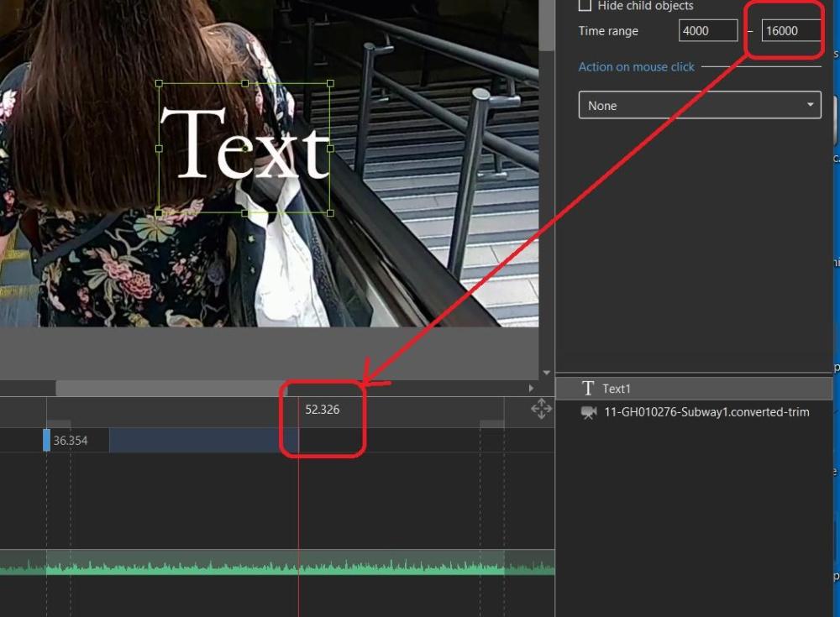Screen dimensions: 840x617
Task: Select the keyframe marker labeled 36.354
Action: click(47, 440)
